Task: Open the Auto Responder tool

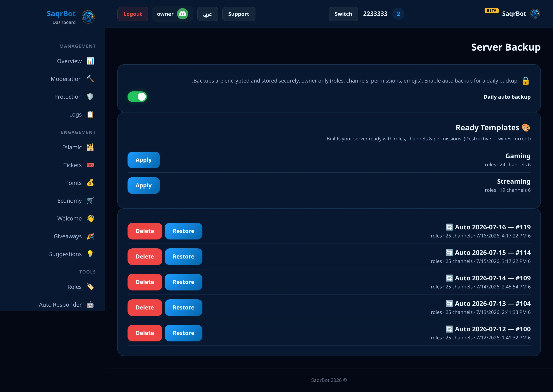Action: (x=66, y=305)
